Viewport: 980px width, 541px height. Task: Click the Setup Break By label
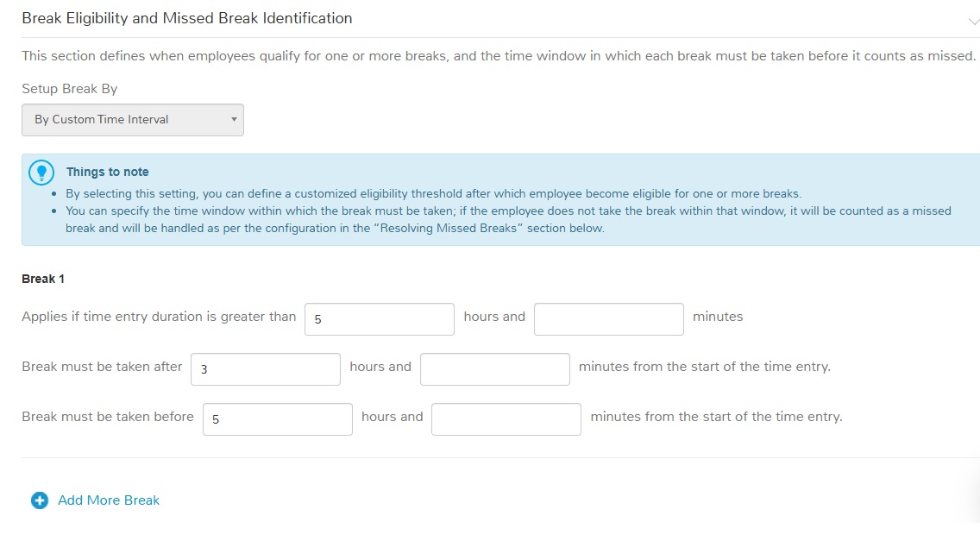(69, 89)
